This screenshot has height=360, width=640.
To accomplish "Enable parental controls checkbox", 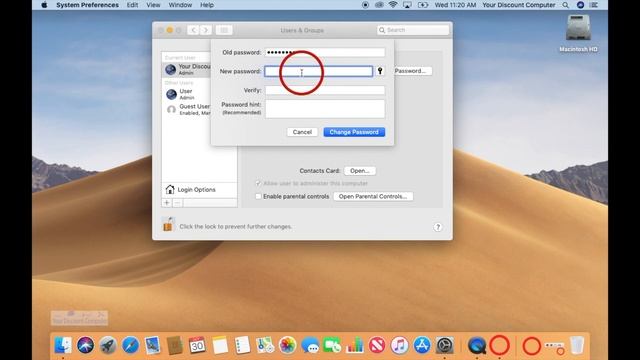I will [x=258, y=196].
